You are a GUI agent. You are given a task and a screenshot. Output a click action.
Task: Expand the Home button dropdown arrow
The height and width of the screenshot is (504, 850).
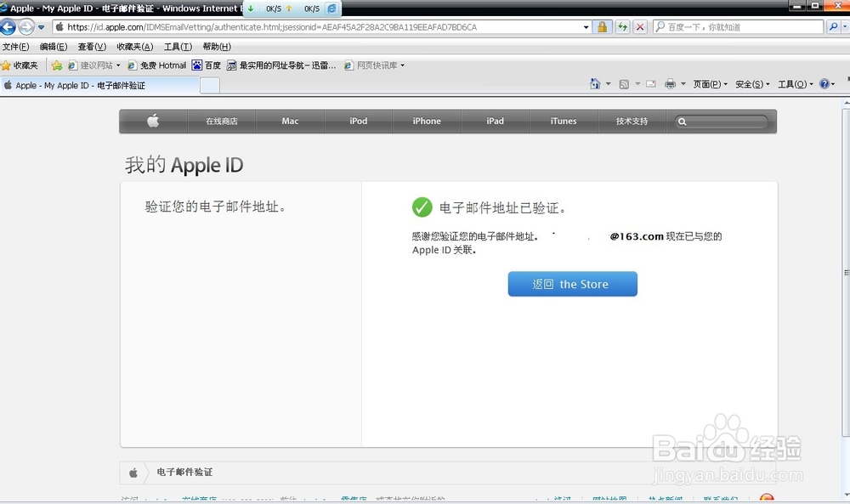pos(609,84)
